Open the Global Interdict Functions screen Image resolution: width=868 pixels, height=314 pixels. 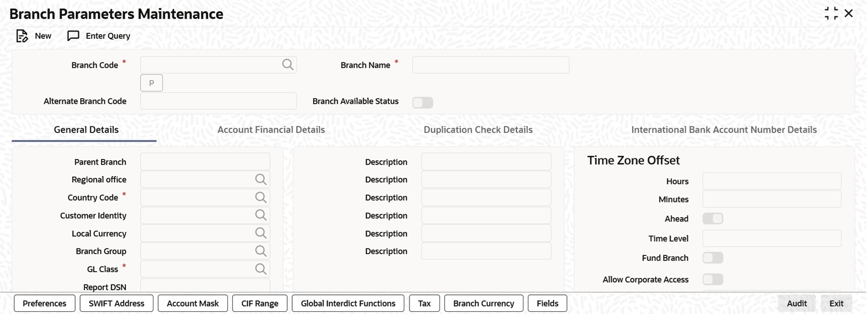pos(348,303)
